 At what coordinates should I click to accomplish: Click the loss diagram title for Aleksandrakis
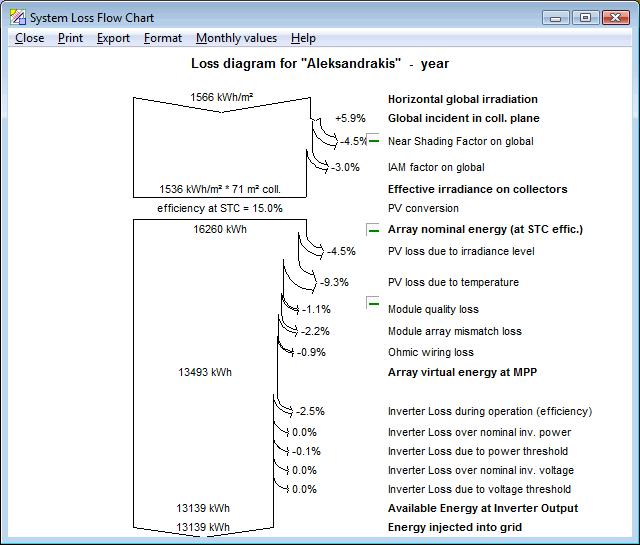[x=320, y=64]
